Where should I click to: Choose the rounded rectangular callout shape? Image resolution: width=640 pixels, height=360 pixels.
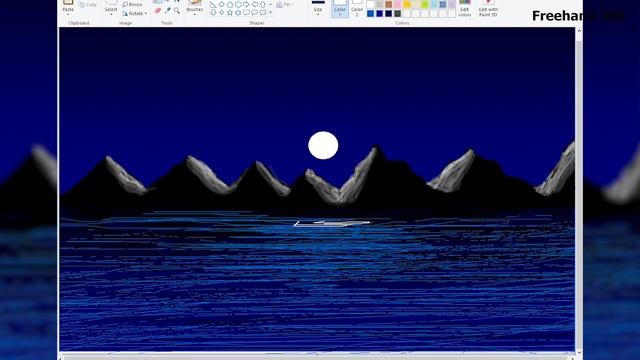[x=246, y=13]
